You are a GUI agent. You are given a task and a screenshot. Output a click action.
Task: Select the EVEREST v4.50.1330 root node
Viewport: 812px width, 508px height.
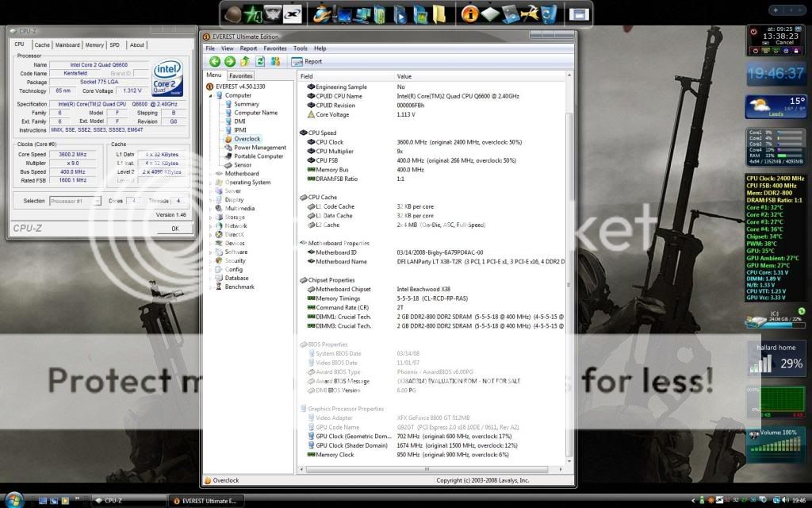[x=239, y=87]
